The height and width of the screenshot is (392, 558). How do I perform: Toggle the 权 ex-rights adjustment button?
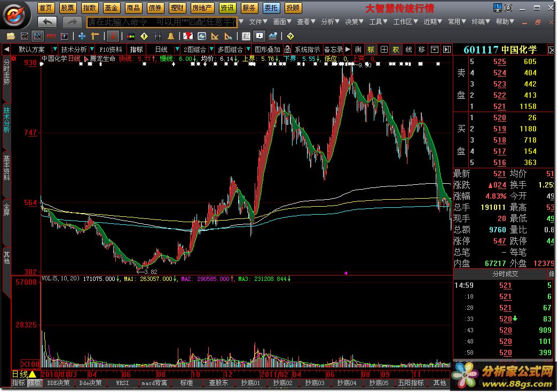tap(396, 50)
